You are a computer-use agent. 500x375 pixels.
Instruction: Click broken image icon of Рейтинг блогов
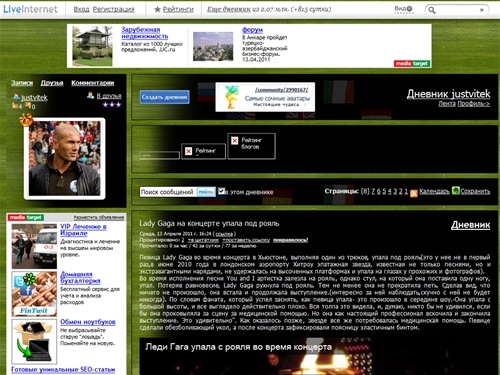point(235,141)
